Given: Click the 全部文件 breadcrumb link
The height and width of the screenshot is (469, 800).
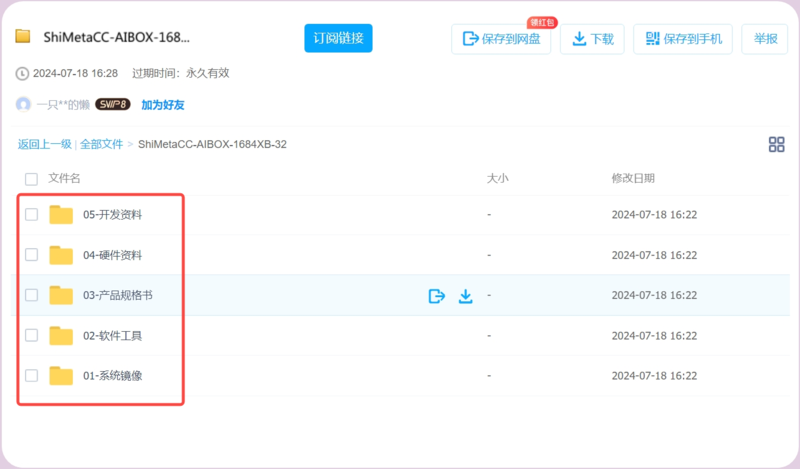Looking at the screenshot, I should pos(101,144).
